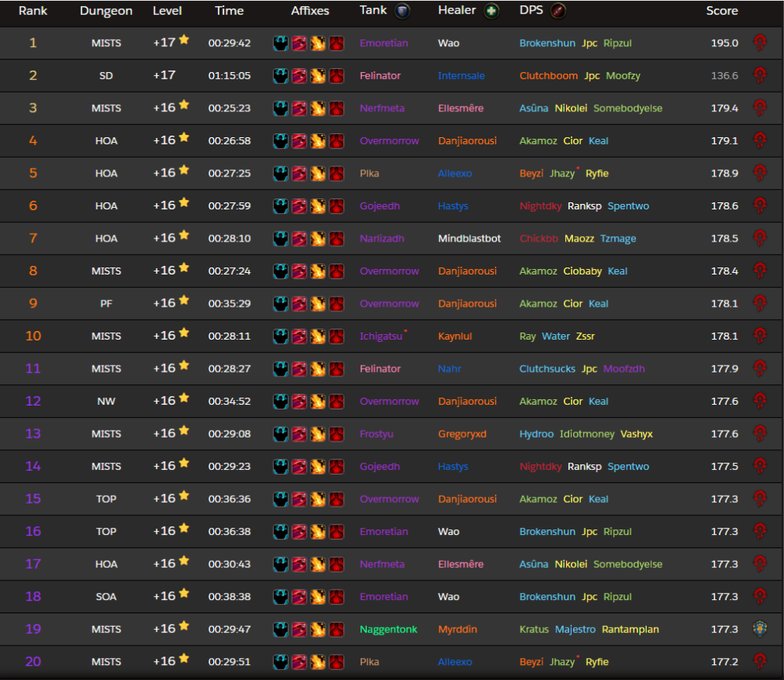Open DPS player Moofzdh's profile
The height and width of the screenshot is (680, 784).
(624, 369)
